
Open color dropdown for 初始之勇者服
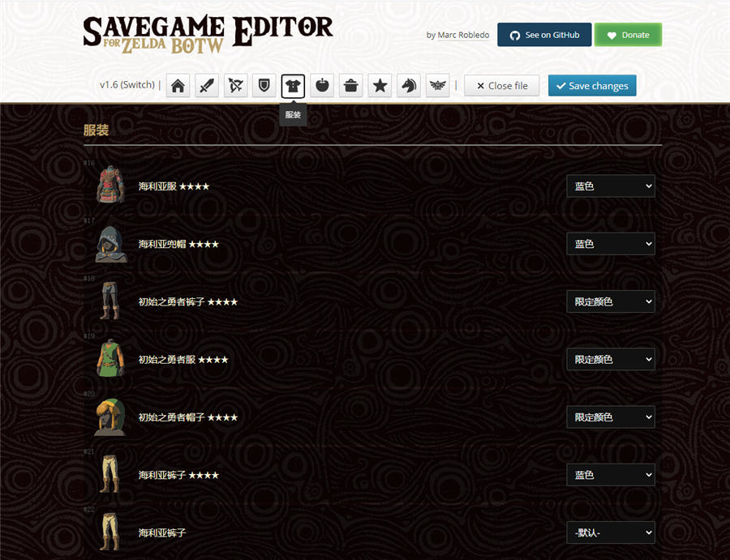[x=610, y=359]
